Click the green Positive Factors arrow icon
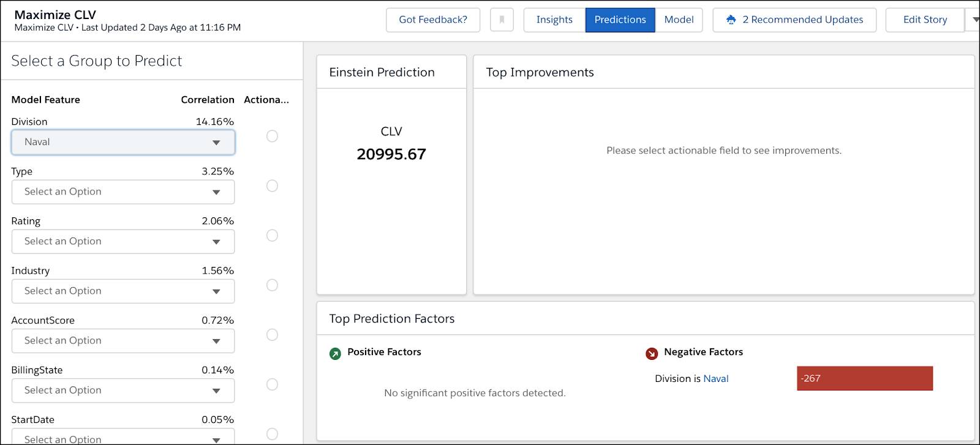980x445 pixels. (335, 353)
